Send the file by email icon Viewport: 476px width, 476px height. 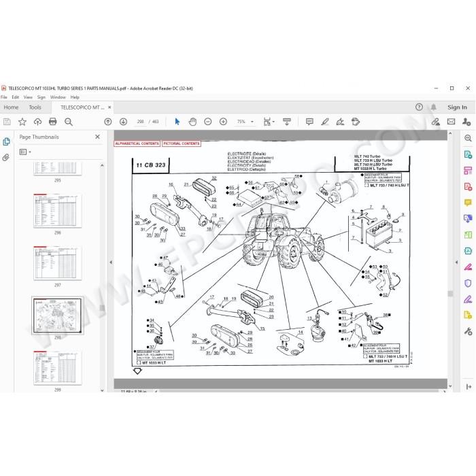pyautogui.click(x=451, y=122)
